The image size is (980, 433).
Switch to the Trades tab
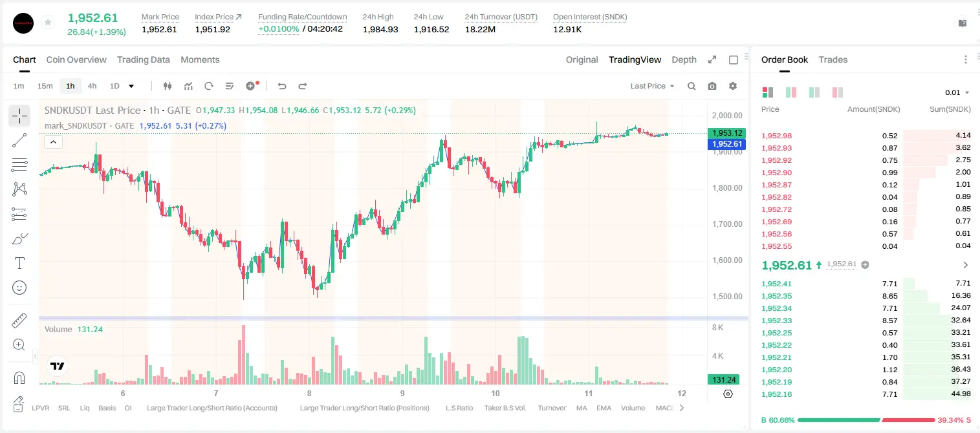pyautogui.click(x=833, y=59)
